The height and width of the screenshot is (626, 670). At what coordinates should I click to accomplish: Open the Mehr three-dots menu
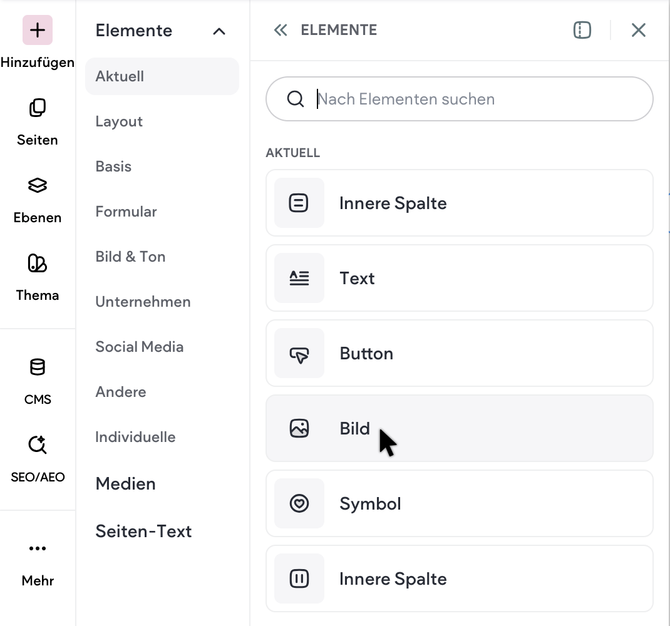(x=38, y=563)
